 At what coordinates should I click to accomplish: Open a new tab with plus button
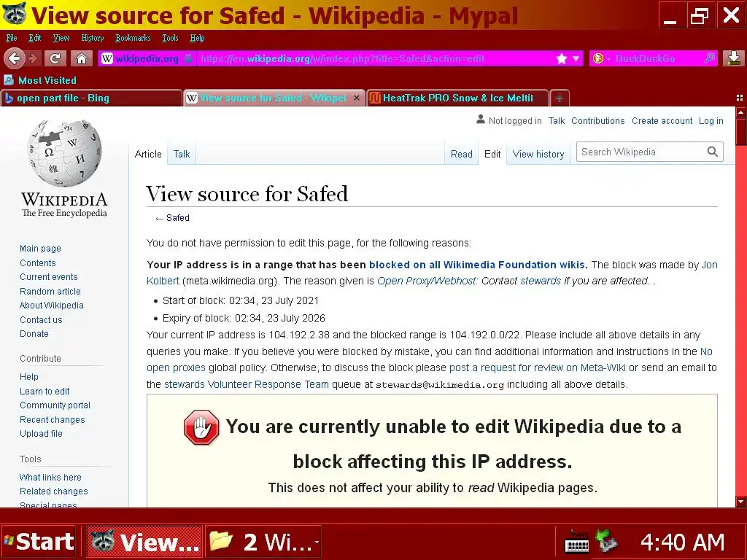coord(560,98)
